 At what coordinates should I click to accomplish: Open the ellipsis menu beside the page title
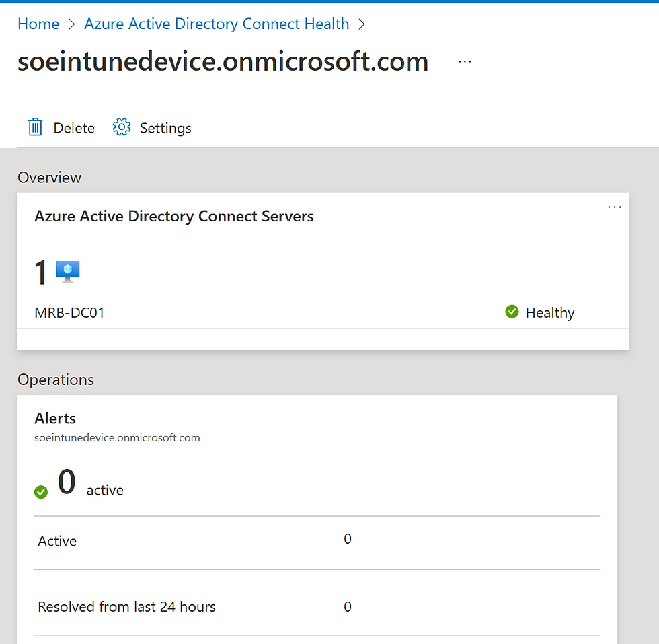tap(465, 62)
